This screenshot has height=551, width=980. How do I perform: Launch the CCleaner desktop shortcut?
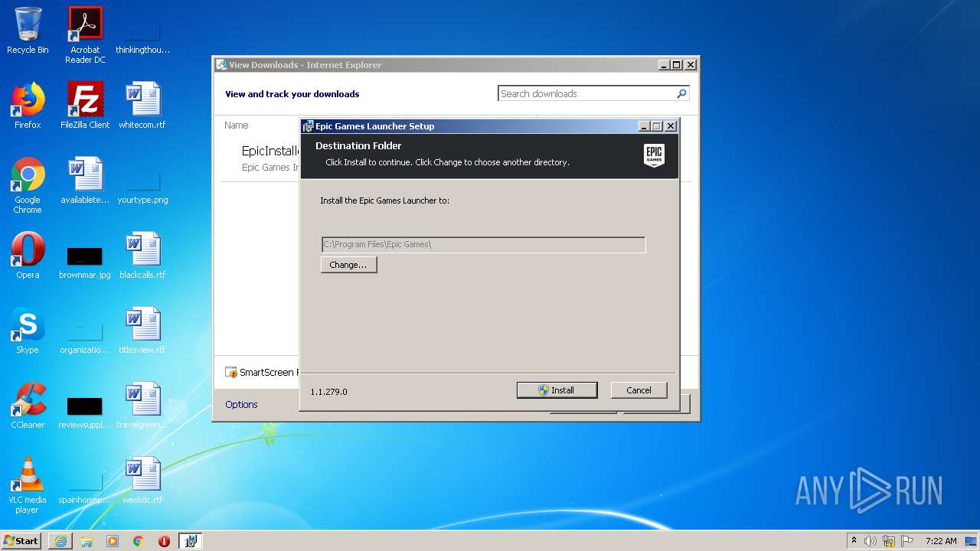click(28, 406)
